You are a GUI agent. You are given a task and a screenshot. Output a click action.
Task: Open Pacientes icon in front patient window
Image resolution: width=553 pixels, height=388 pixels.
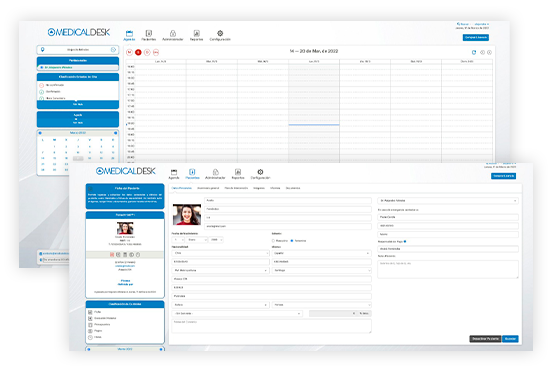pyautogui.click(x=192, y=172)
